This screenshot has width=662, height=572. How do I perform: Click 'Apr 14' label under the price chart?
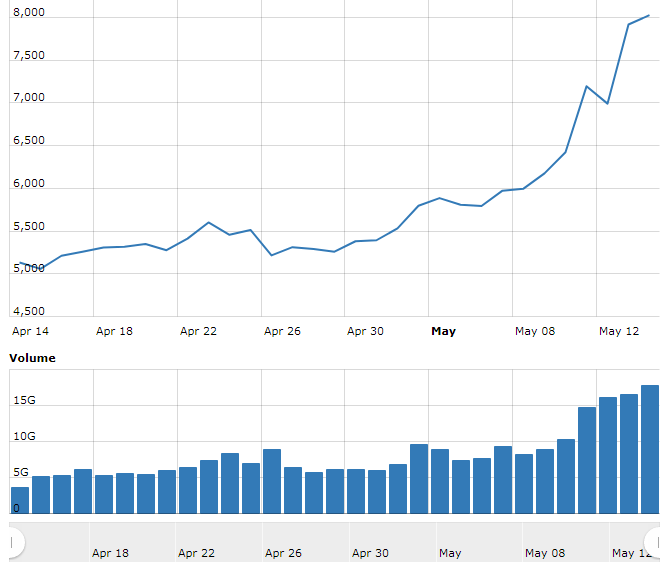tap(30, 331)
